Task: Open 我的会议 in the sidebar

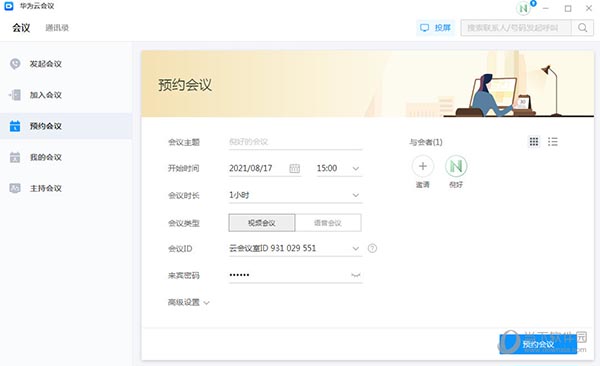Action: (x=66, y=157)
